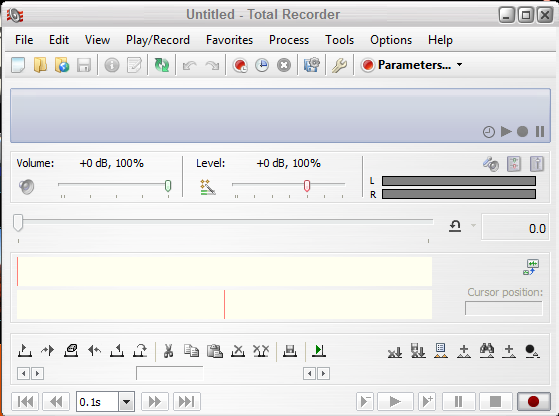This screenshot has height=416, width=559.
Task: Click the selection length input box
Action: (170, 373)
